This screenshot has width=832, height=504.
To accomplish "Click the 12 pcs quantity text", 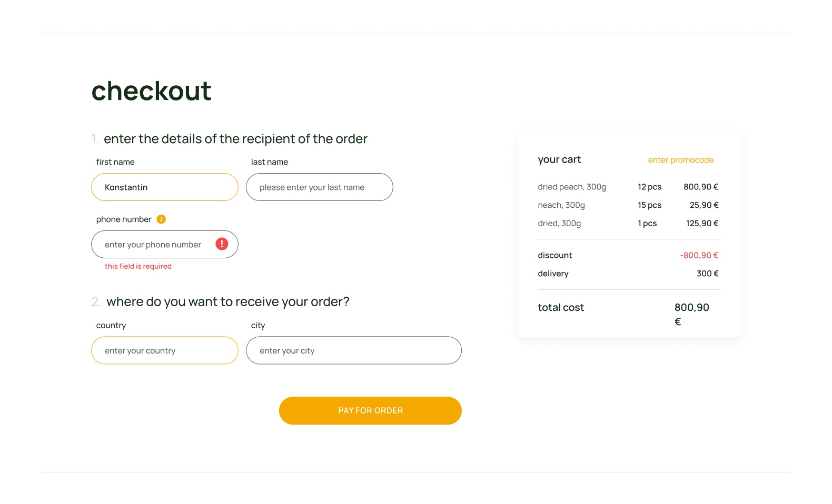I will (x=649, y=187).
